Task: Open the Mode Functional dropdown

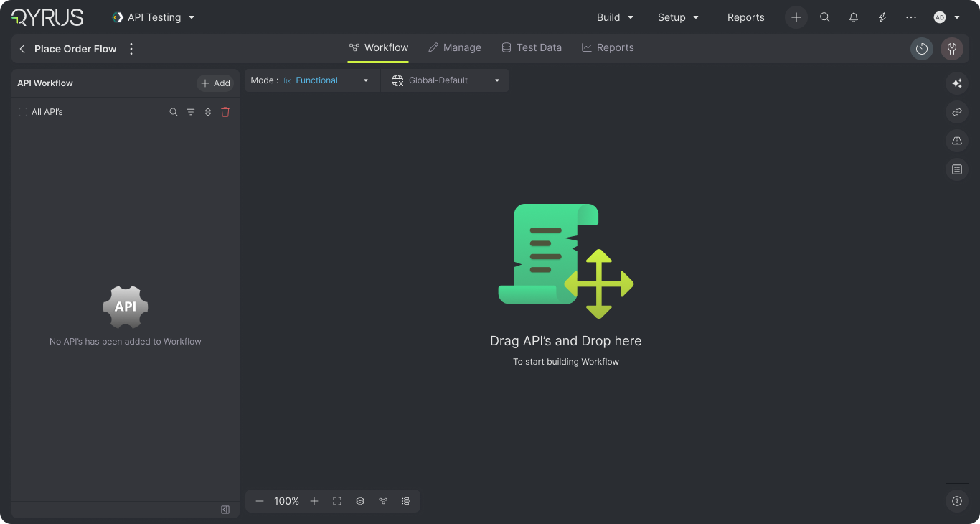Action: pos(311,80)
